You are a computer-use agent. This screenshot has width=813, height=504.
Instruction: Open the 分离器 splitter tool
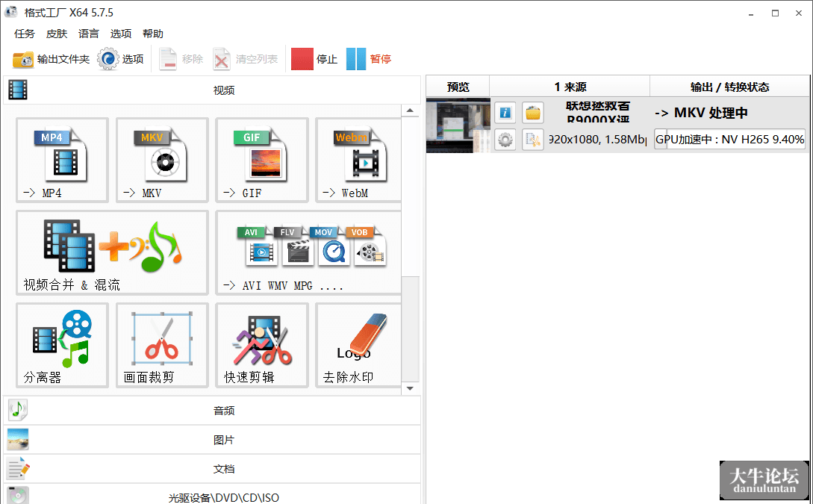(x=62, y=345)
